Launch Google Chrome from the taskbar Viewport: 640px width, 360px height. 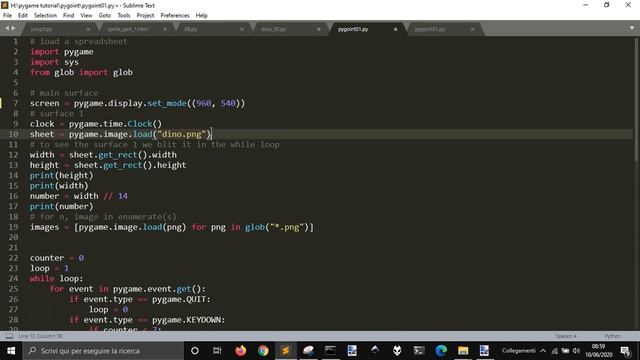[x=263, y=351]
